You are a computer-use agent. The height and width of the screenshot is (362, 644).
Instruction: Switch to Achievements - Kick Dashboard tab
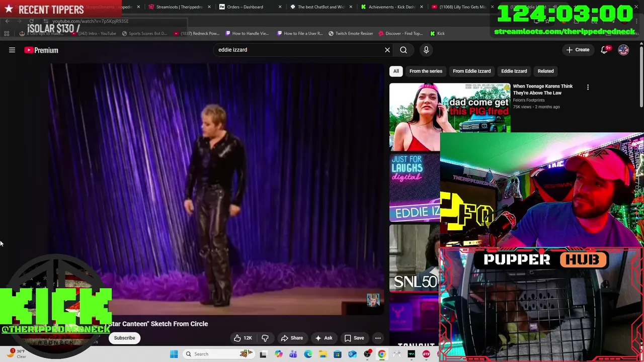click(x=391, y=7)
